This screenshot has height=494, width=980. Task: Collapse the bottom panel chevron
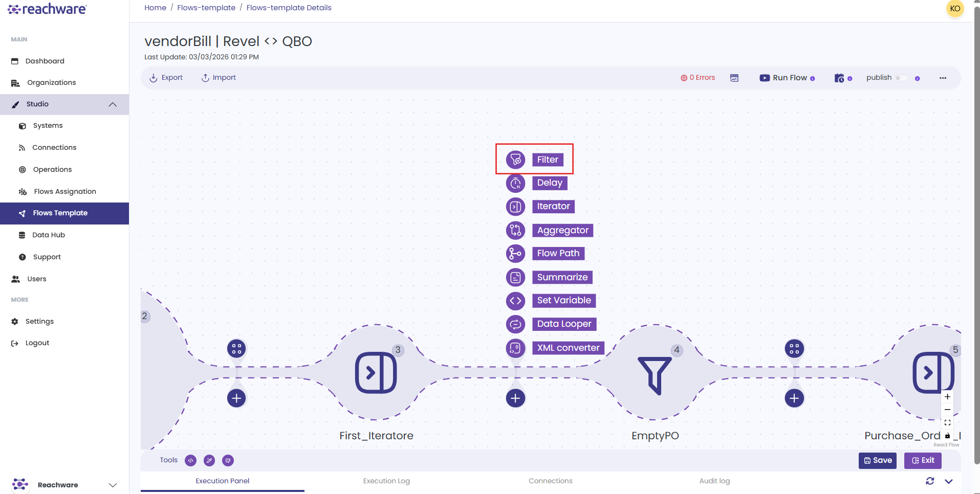pyautogui.click(x=949, y=481)
